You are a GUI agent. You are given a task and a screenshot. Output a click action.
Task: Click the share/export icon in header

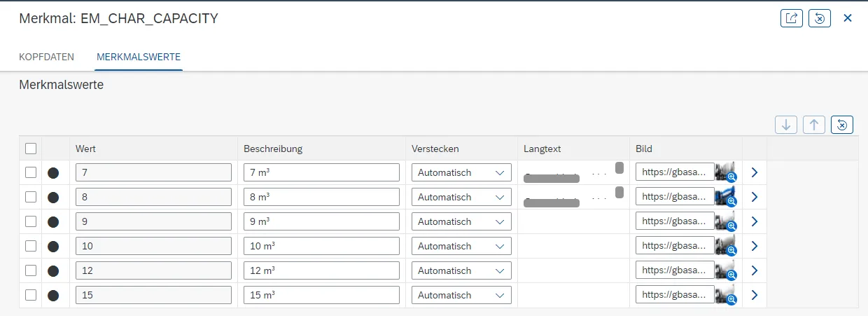pyautogui.click(x=791, y=18)
